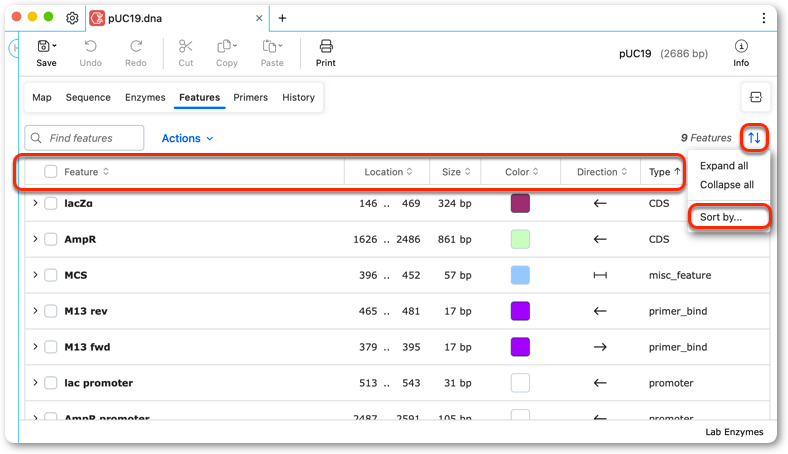Viewport: 788px width, 454px height.
Task: Open the three-dot overflow menu
Action: click(764, 18)
